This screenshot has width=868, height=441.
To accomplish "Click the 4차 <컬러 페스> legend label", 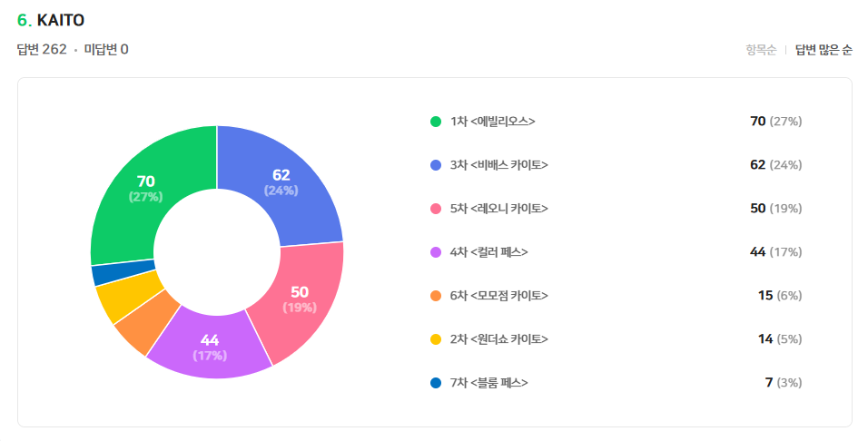I will [x=488, y=252].
